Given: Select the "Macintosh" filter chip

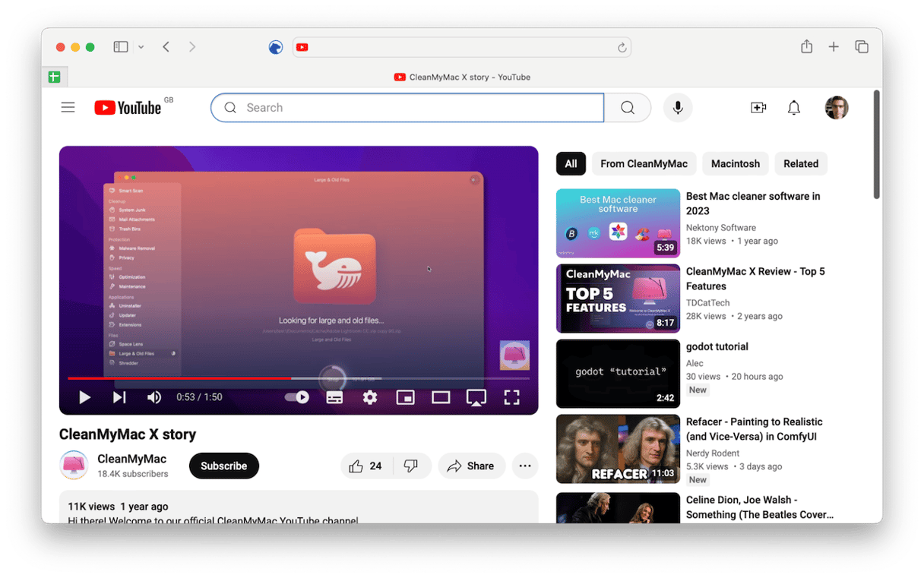Looking at the screenshot, I should 735,163.
